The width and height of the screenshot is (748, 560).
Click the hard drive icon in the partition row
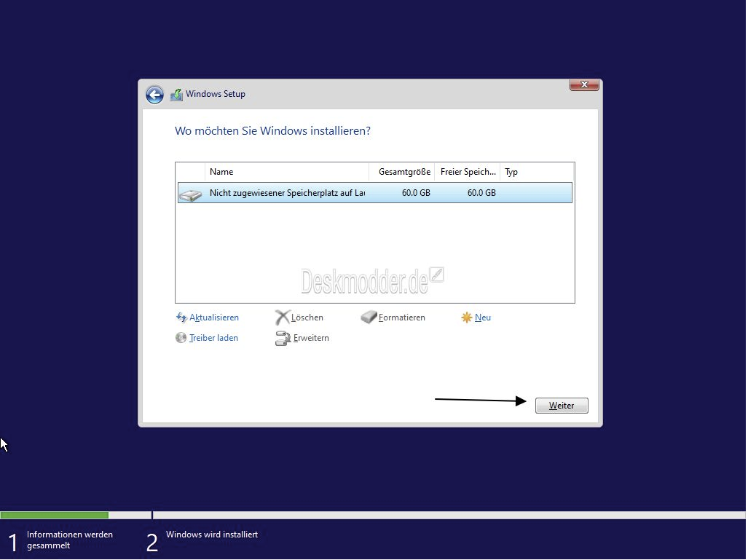click(190, 194)
